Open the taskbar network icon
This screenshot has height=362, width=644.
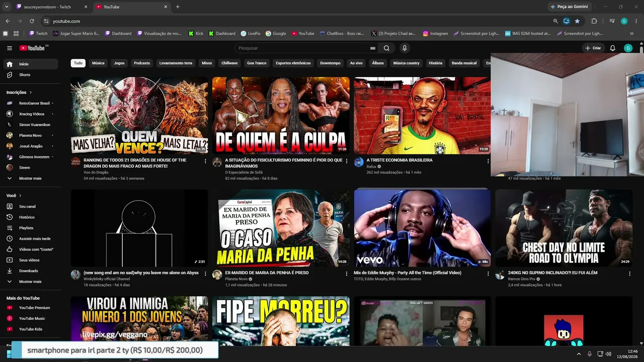(x=600, y=354)
